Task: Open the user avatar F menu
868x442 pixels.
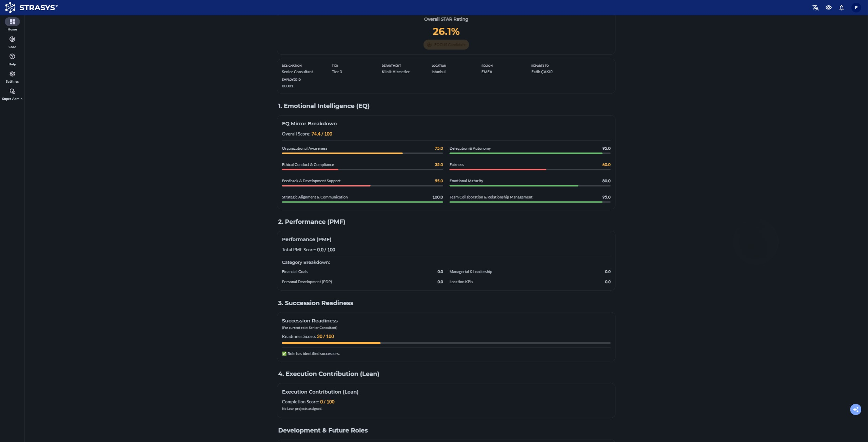Action: 856,7
